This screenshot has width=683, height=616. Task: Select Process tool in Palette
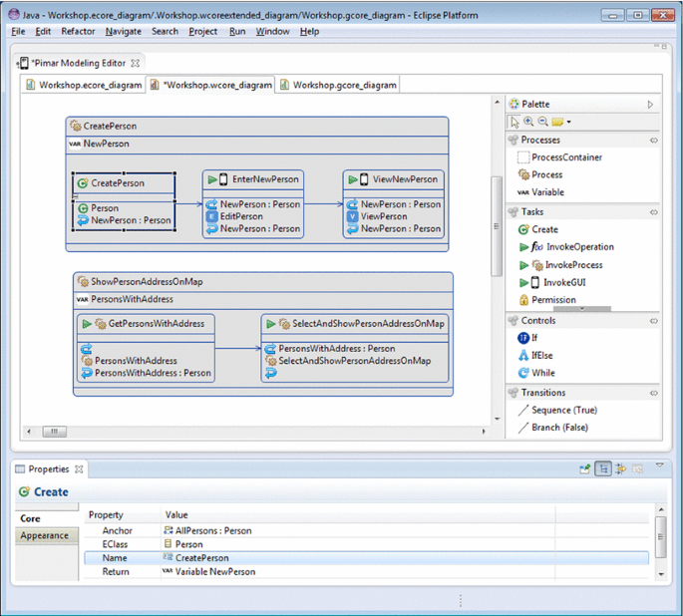point(540,174)
